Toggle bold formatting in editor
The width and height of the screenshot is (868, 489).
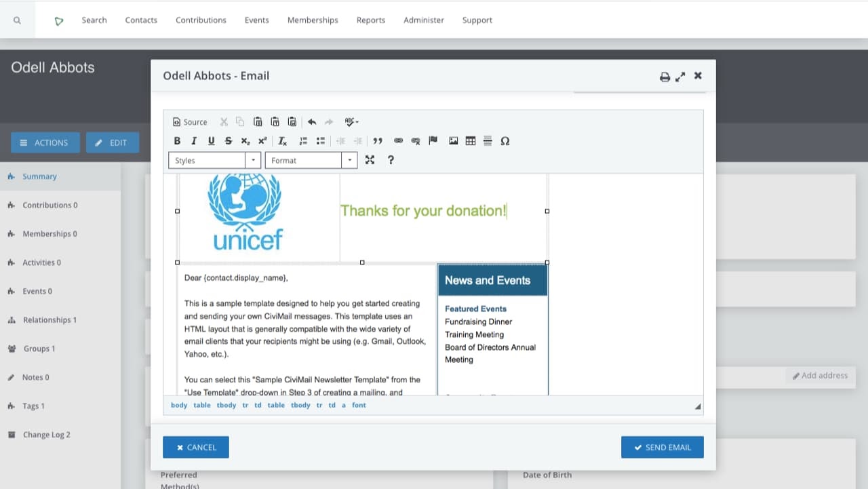pyautogui.click(x=177, y=141)
